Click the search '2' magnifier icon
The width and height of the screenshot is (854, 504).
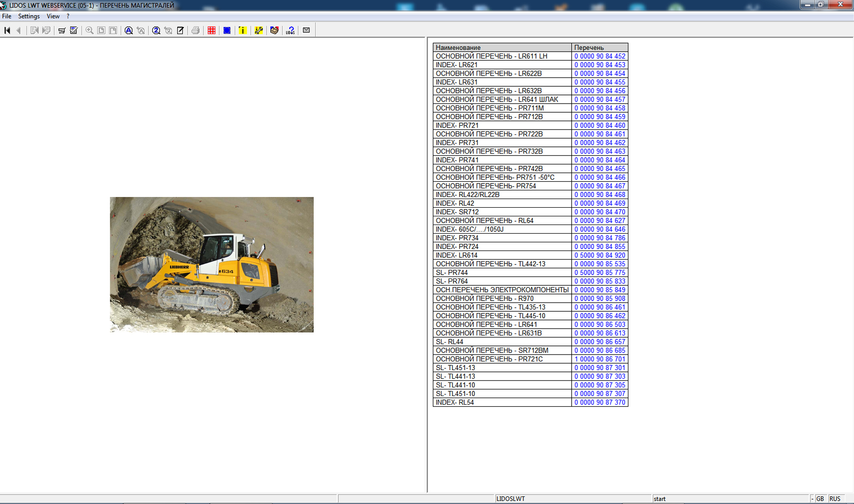coord(156,30)
